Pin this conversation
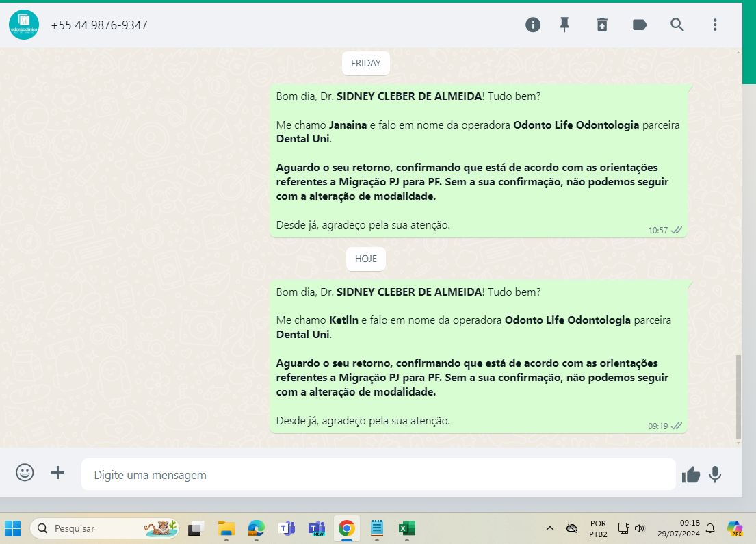This screenshot has width=756, height=544. point(564,25)
